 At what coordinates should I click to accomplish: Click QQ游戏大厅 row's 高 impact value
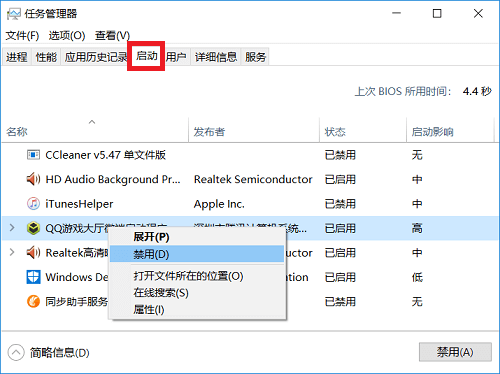[x=417, y=228]
